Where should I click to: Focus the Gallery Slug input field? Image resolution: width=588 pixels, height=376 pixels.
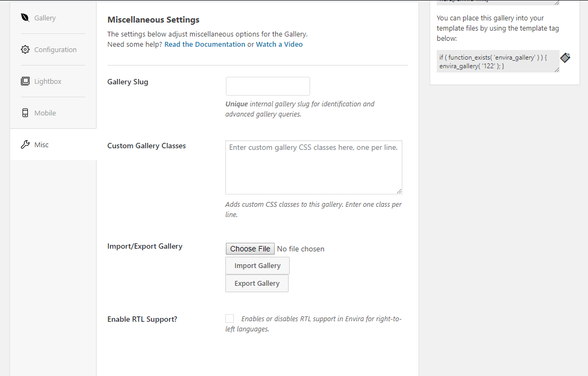click(x=268, y=86)
